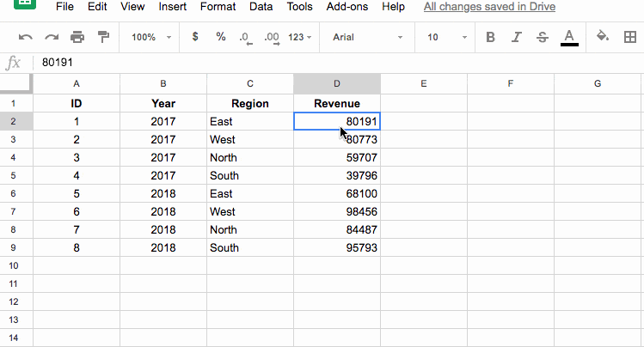Click the formula bar showing 80191
This screenshot has width=644, height=347.
[x=337, y=63]
